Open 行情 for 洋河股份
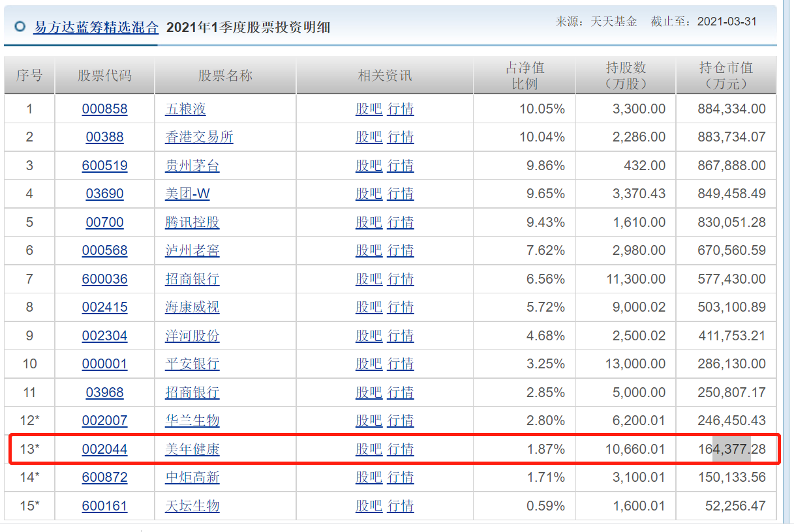This screenshot has width=794, height=532. click(400, 335)
